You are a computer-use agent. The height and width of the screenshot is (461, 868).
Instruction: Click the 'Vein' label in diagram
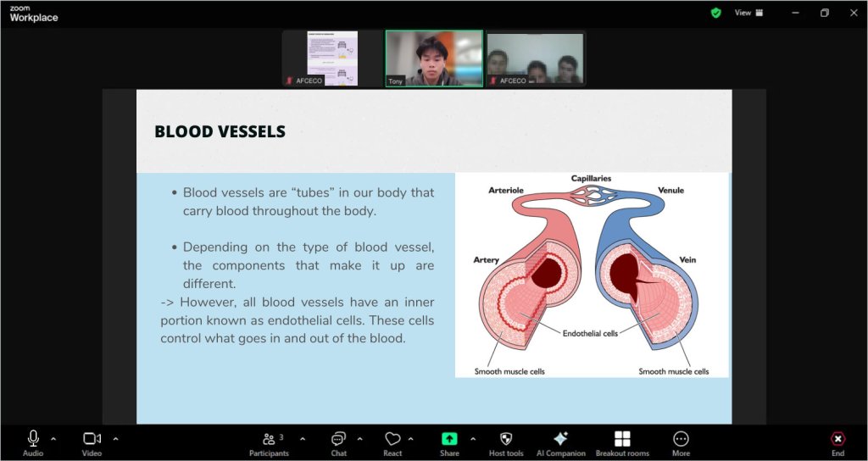(x=687, y=260)
